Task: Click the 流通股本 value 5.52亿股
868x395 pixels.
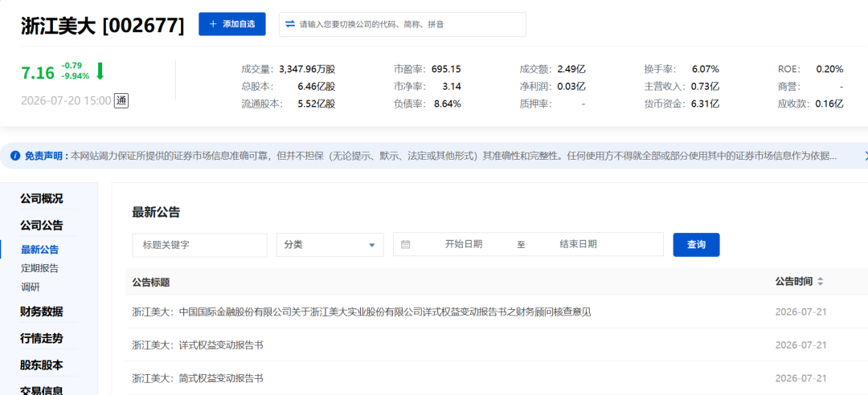Action: 316,104
